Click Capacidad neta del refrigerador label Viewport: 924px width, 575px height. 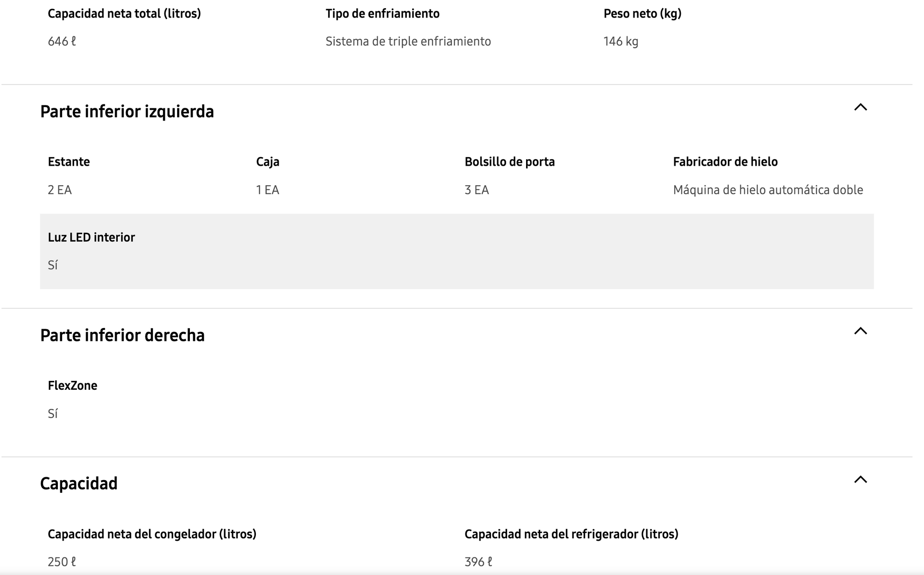click(x=571, y=534)
